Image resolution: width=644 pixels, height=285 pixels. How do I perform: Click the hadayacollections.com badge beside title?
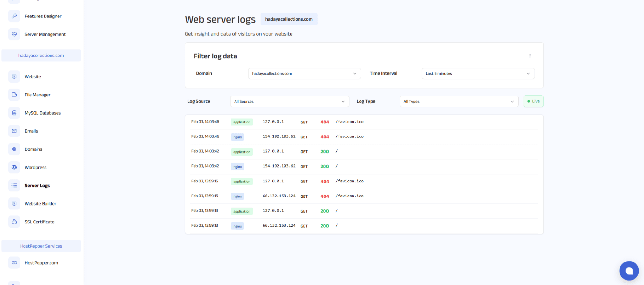tap(289, 19)
